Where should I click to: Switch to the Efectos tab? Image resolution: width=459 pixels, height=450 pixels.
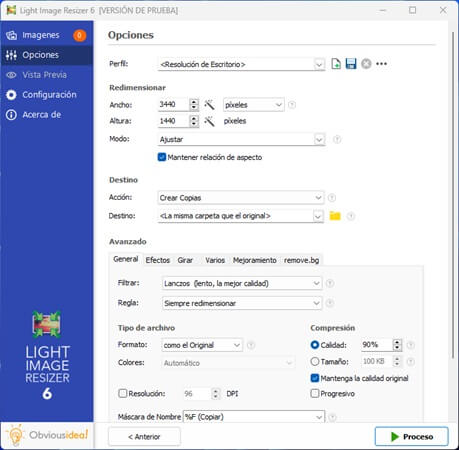158,260
